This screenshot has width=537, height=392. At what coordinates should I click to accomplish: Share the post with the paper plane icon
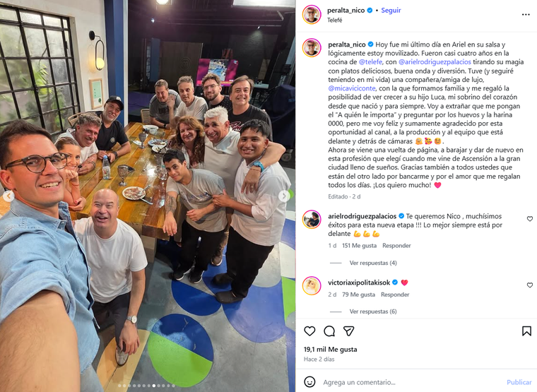348,331
